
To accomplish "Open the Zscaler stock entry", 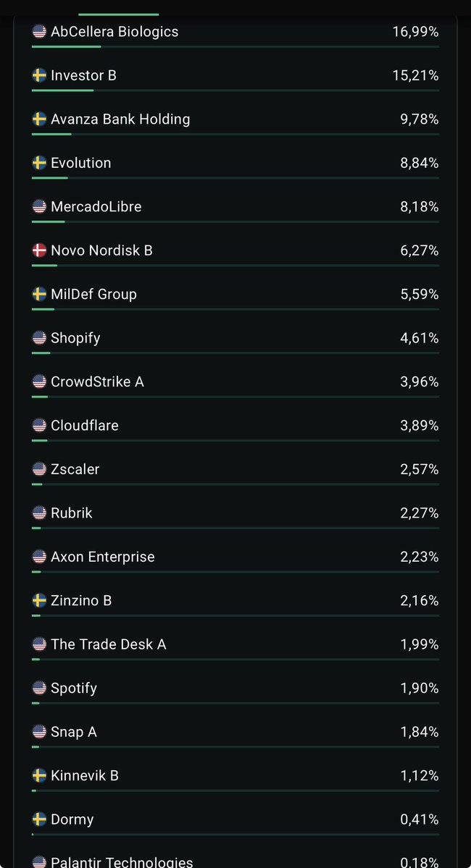I will click(236, 472).
